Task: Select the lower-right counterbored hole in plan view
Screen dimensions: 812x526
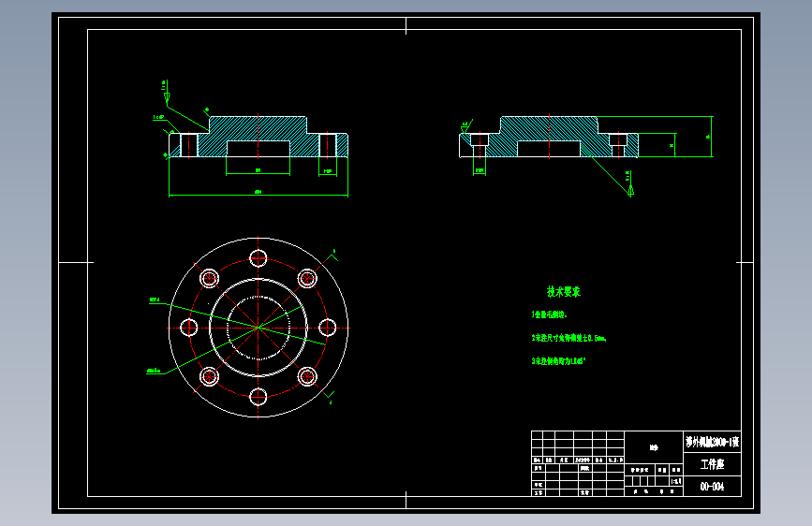Action: (x=307, y=376)
